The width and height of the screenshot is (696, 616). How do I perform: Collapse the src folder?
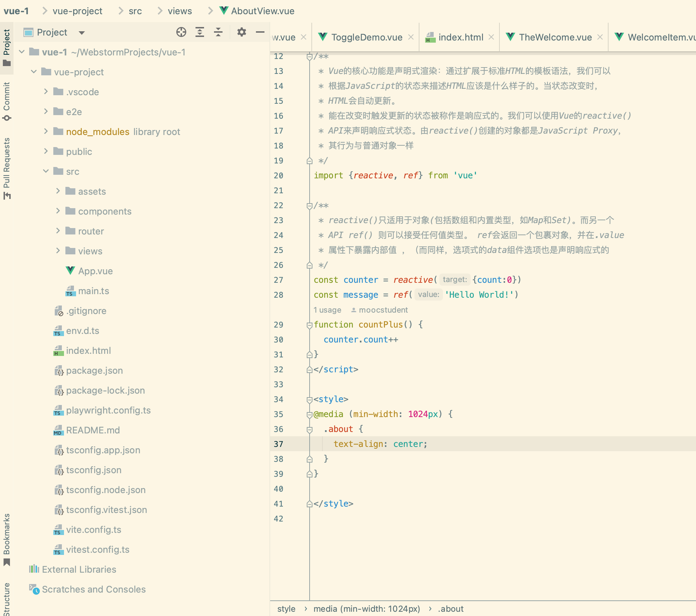(46, 171)
